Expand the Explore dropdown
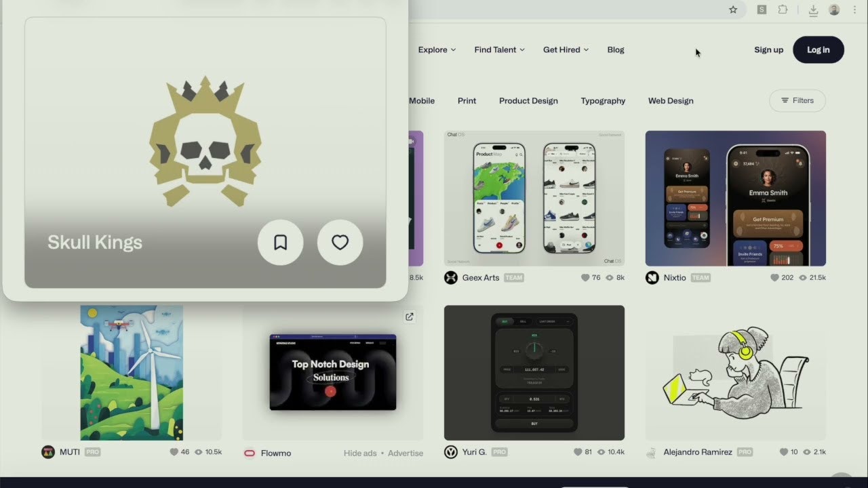 436,49
